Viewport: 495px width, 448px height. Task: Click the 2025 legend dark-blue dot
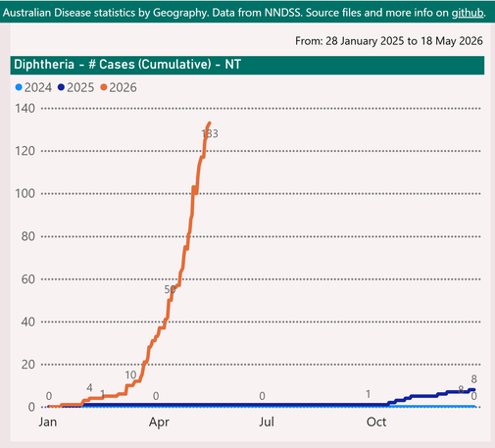[x=61, y=87]
